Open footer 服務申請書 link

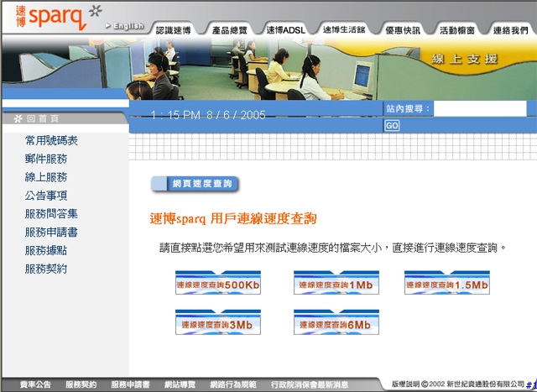[130, 384]
